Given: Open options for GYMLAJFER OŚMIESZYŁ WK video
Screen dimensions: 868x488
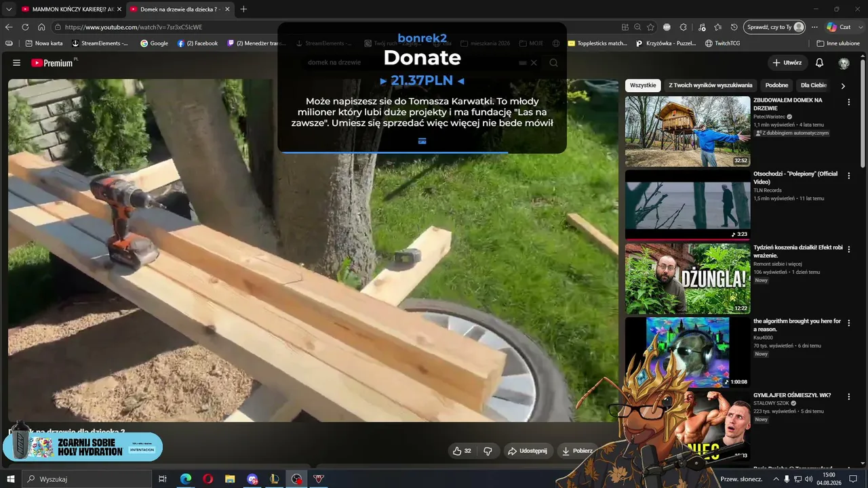Looking at the screenshot, I should [x=849, y=397].
